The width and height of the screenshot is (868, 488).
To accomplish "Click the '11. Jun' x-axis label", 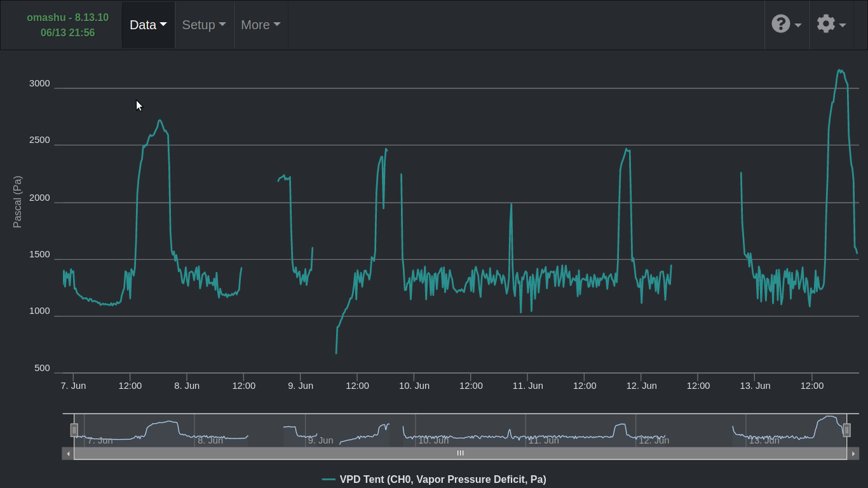I will [x=527, y=386].
